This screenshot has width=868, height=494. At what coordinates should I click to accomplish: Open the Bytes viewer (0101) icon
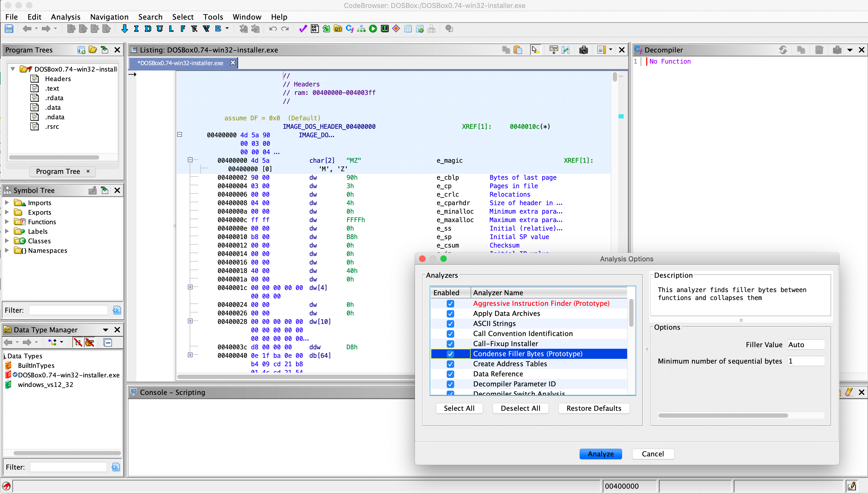pyautogui.click(x=315, y=29)
